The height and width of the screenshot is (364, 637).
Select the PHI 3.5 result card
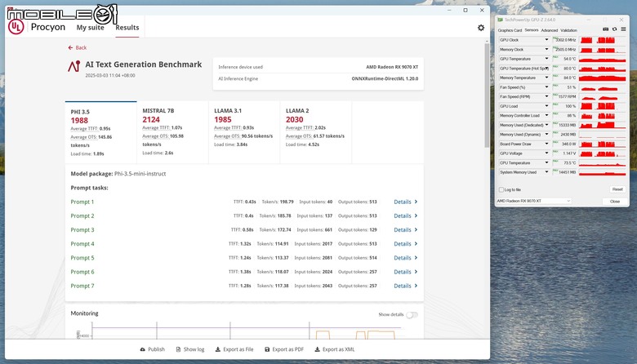click(x=100, y=133)
